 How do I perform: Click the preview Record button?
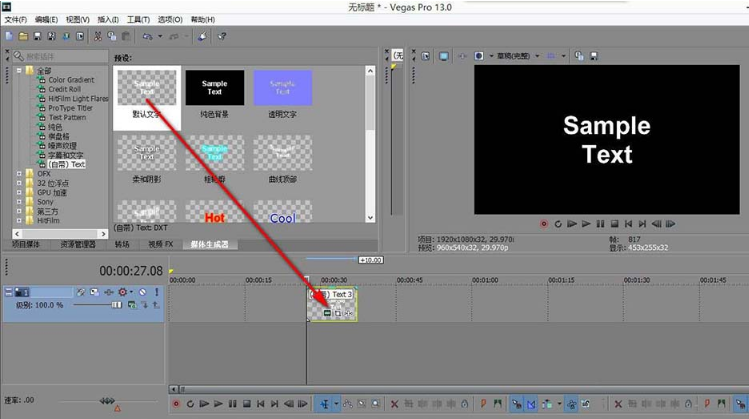544,224
